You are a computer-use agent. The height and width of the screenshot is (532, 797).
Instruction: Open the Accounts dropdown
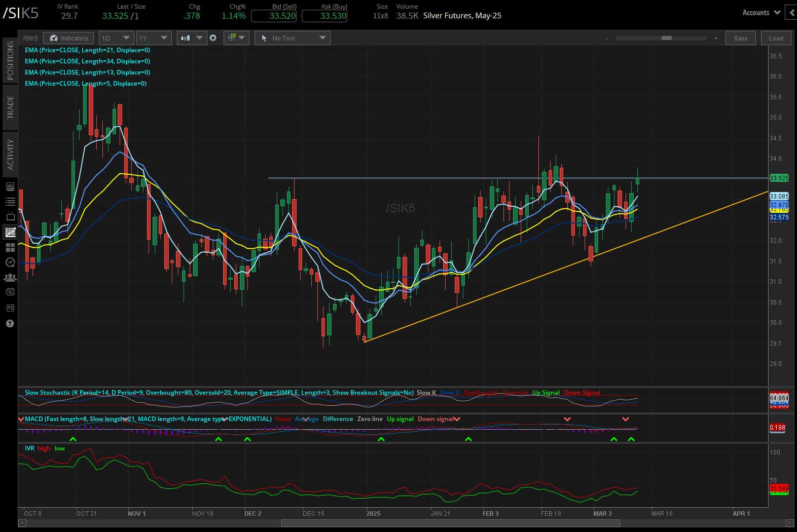coord(761,13)
